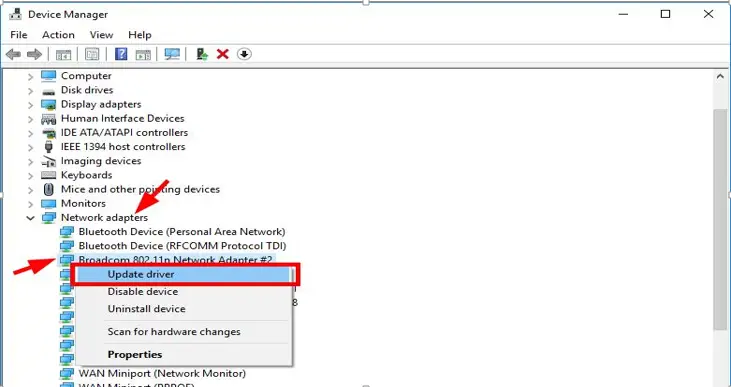Viewport: 731px width, 387px height.
Task: Choose Scan for hardware changes in context menu
Action: (x=184, y=332)
